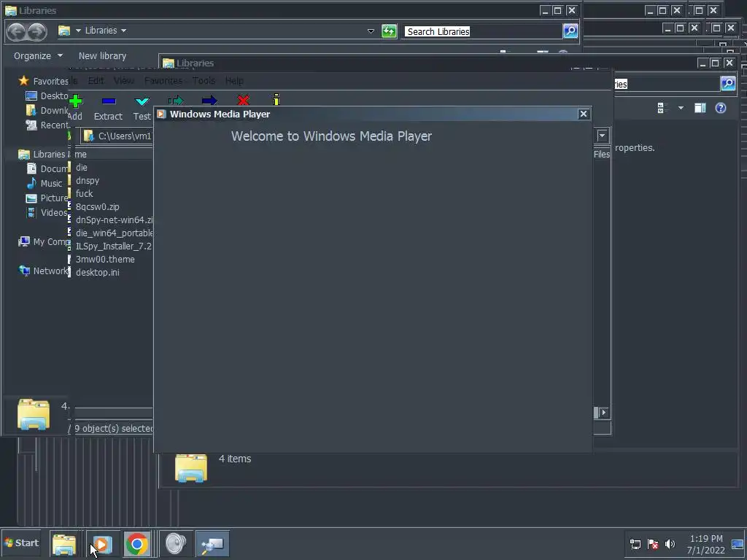Click the Back arrow in front Libraries window
This screenshot has height=560, width=747.
point(17,31)
